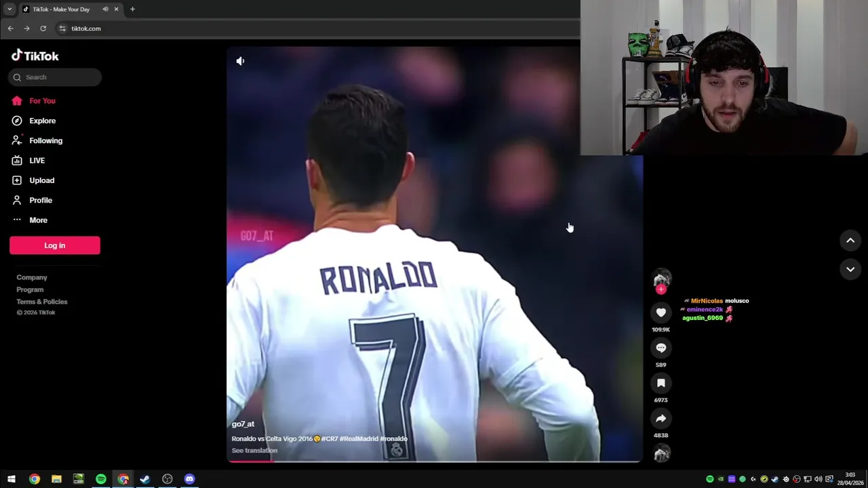Screen dimensions: 868x488
Task: Open Steam from the taskbar
Action: [x=145, y=479]
